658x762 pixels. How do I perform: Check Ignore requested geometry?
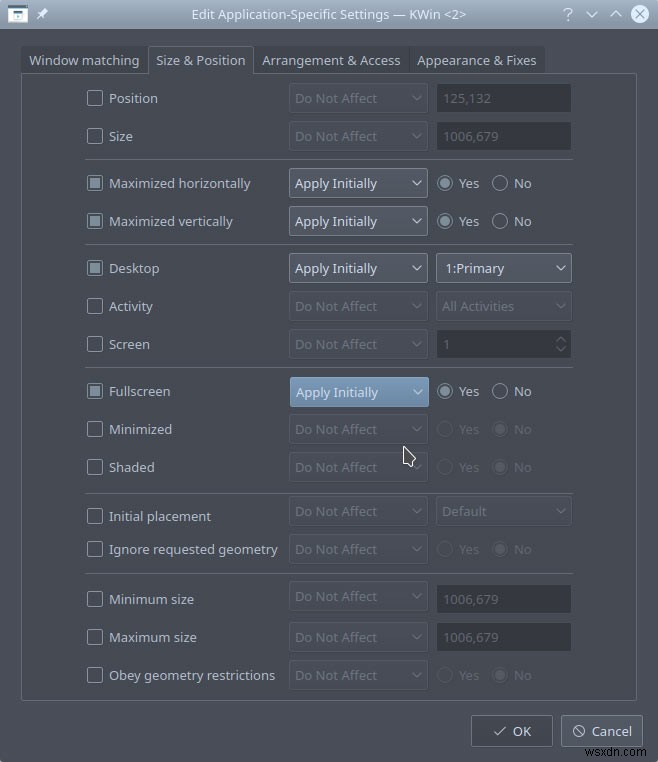coord(95,549)
